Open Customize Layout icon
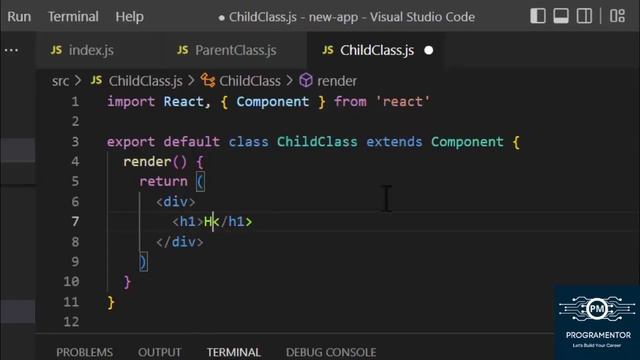 [617, 16]
